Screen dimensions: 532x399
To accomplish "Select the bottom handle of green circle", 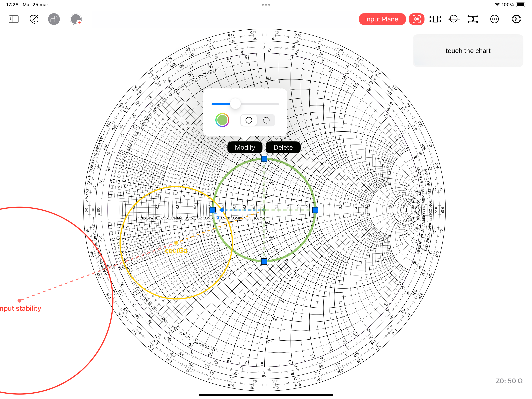I will (264, 261).
